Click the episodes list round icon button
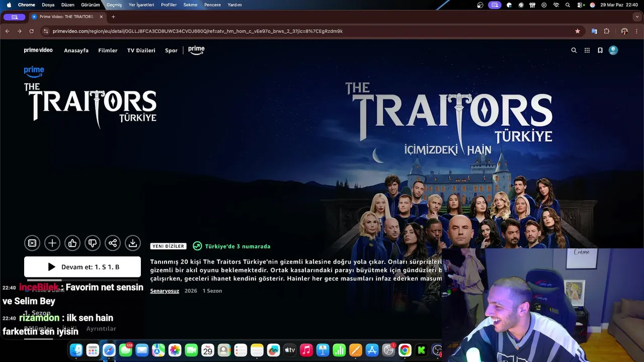This screenshot has height=362, width=644. 32,243
